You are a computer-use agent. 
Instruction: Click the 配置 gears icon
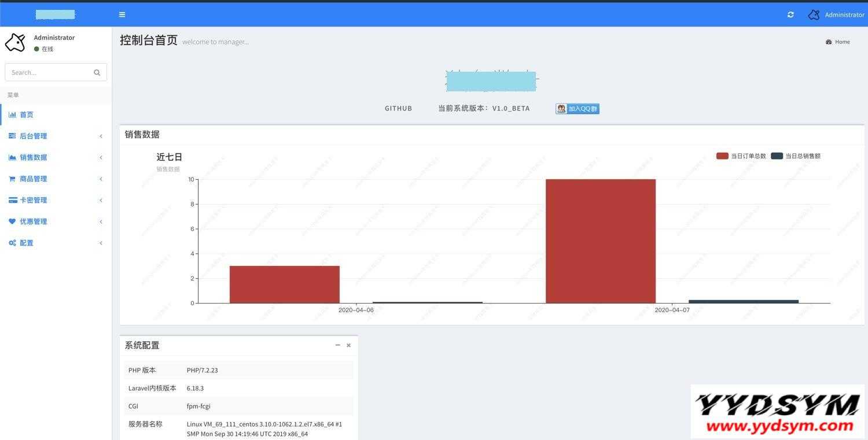pyautogui.click(x=12, y=243)
